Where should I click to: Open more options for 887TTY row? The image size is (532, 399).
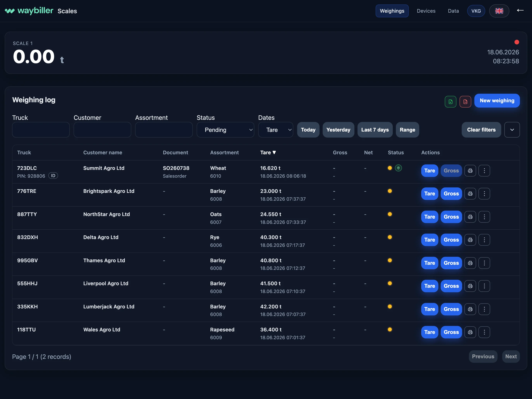[484, 217]
